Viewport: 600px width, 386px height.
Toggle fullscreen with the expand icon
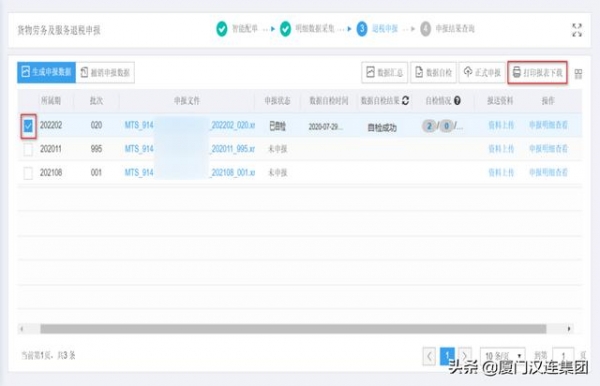tap(577, 30)
